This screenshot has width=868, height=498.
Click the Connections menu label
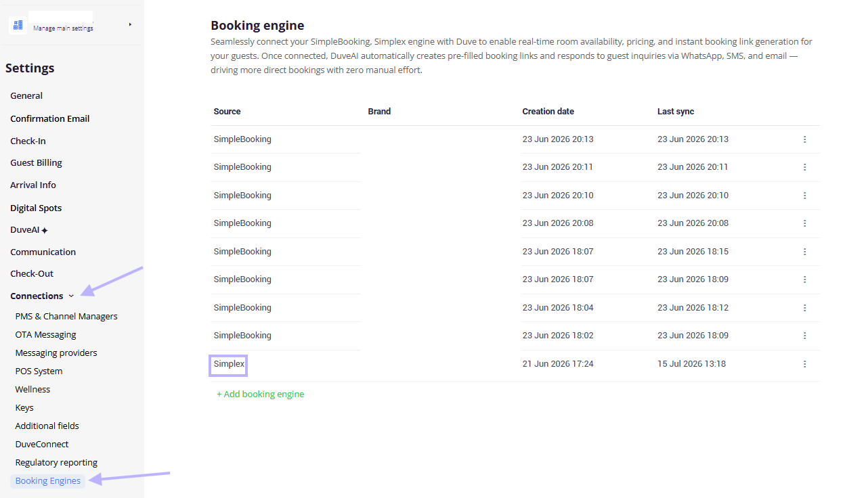(37, 296)
